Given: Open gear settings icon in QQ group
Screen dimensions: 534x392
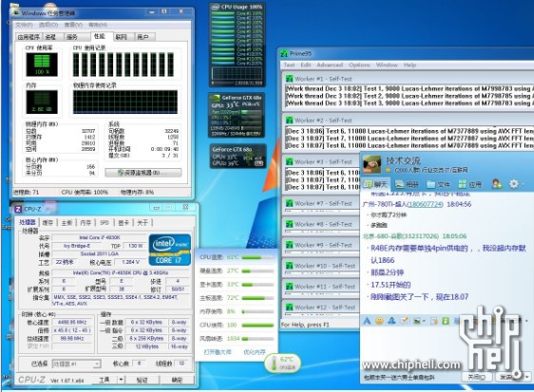Looking at the screenshot, I should tap(513, 184).
